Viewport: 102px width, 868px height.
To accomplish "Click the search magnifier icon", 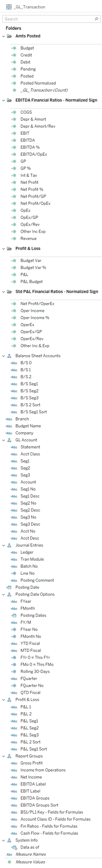I will point(97,19).
